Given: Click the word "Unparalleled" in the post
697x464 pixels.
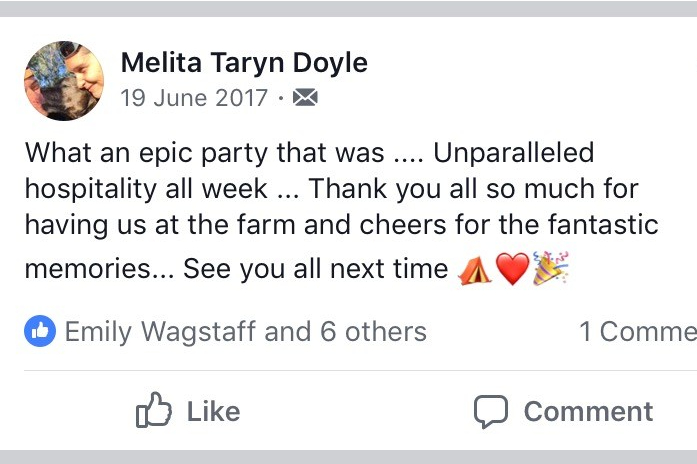Looking at the screenshot, I should (x=513, y=153).
